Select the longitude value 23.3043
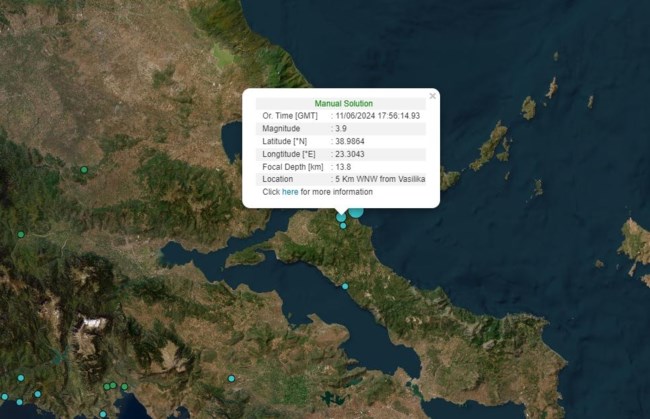 pos(350,154)
